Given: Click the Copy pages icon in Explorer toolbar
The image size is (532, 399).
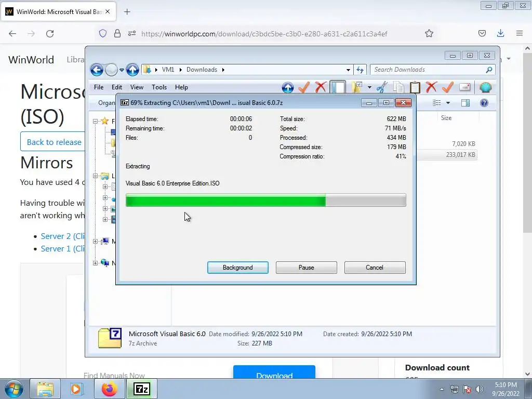Looking at the screenshot, I should click(398, 87).
